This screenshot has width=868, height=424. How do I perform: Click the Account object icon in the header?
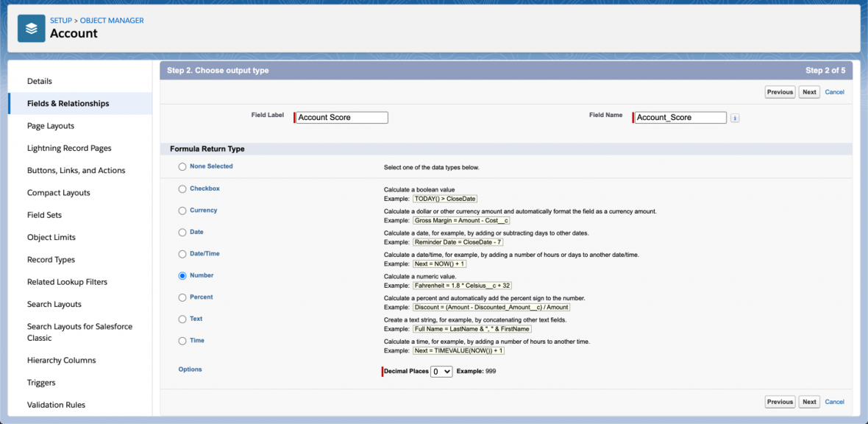(x=30, y=29)
